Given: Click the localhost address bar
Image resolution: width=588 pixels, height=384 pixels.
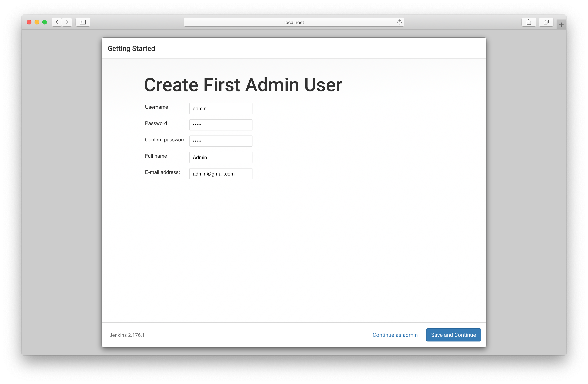Looking at the screenshot, I should [294, 22].
